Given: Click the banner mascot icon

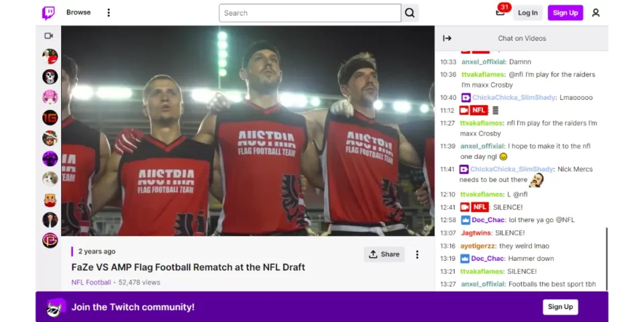Looking at the screenshot, I should [x=56, y=307].
